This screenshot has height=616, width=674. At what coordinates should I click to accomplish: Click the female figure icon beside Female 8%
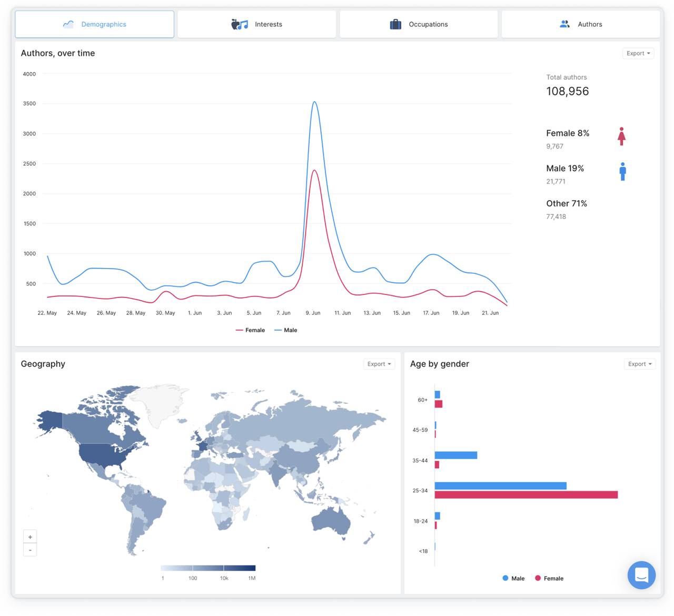[622, 137]
